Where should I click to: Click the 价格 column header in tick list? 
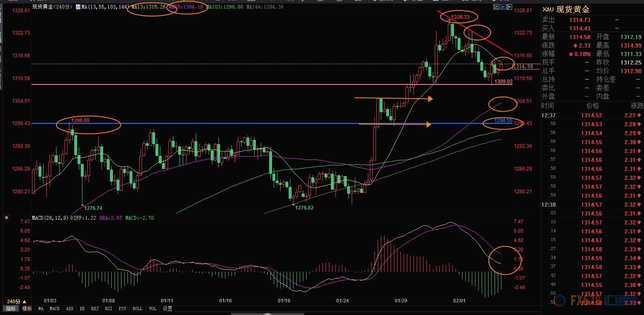[x=592, y=106]
